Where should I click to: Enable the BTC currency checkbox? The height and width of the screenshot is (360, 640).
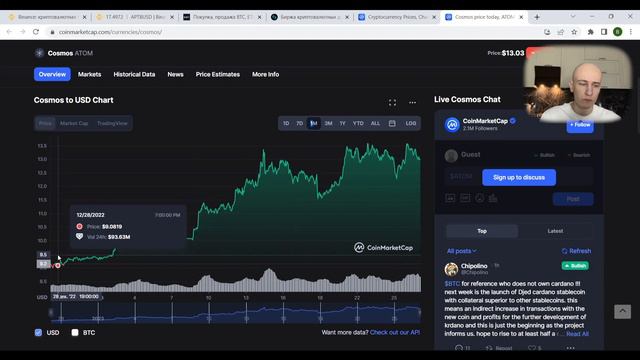(x=75, y=333)
